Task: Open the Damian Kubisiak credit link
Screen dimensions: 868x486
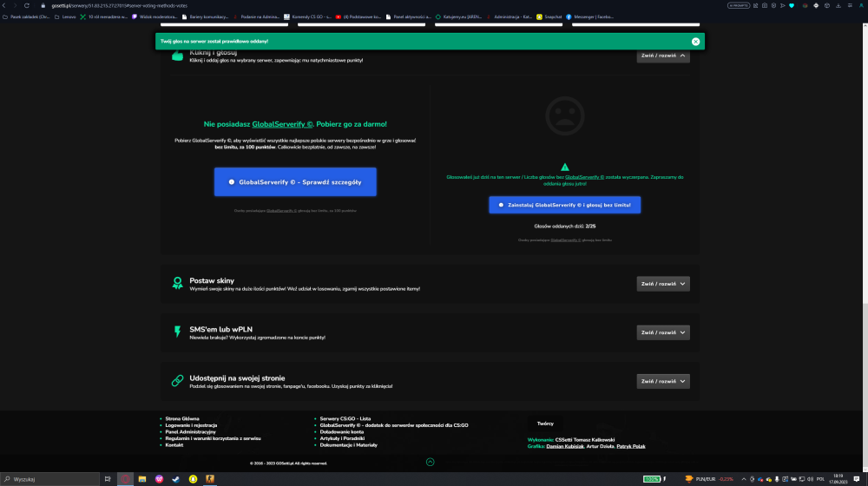Action: point(565,447)
